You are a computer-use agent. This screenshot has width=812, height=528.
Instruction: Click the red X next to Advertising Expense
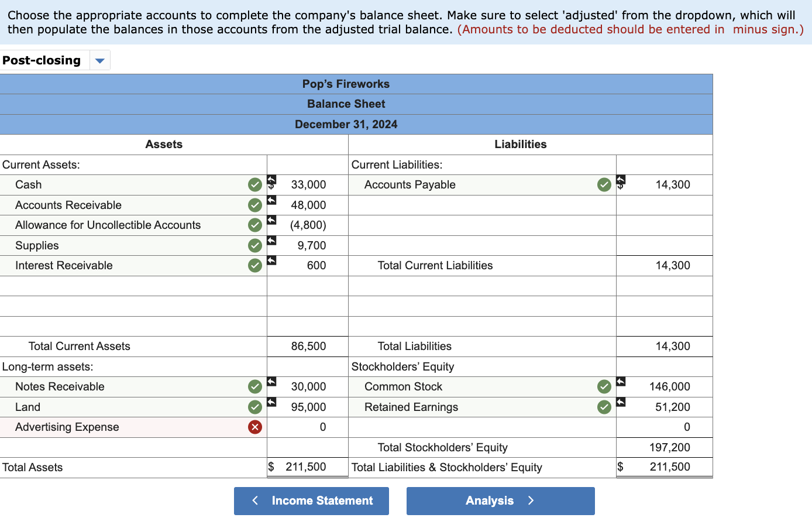254,427
